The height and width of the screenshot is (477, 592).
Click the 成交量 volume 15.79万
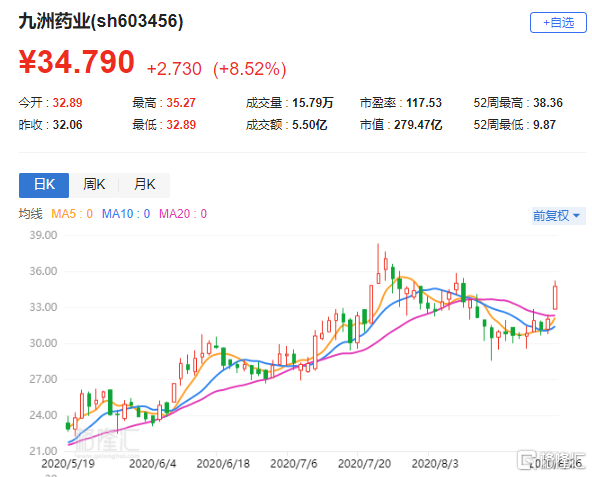tap(312, 103)
